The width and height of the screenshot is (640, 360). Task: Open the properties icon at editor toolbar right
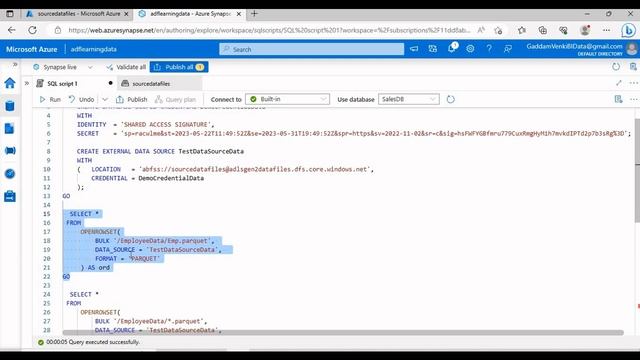[618, 99]
